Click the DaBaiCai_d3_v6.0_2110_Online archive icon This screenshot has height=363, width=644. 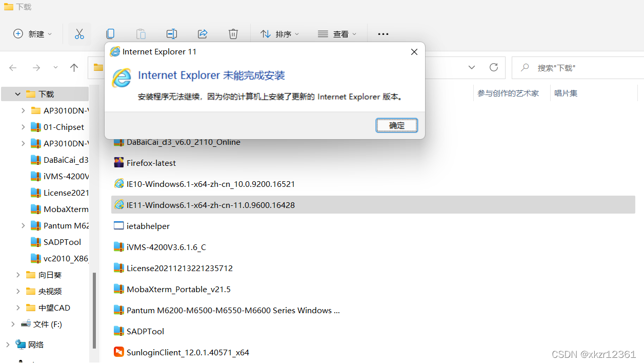coord(119,142)
